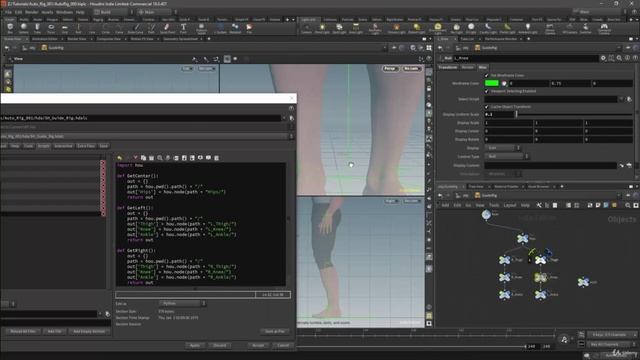Open the Render menu

tap(32, 12)
